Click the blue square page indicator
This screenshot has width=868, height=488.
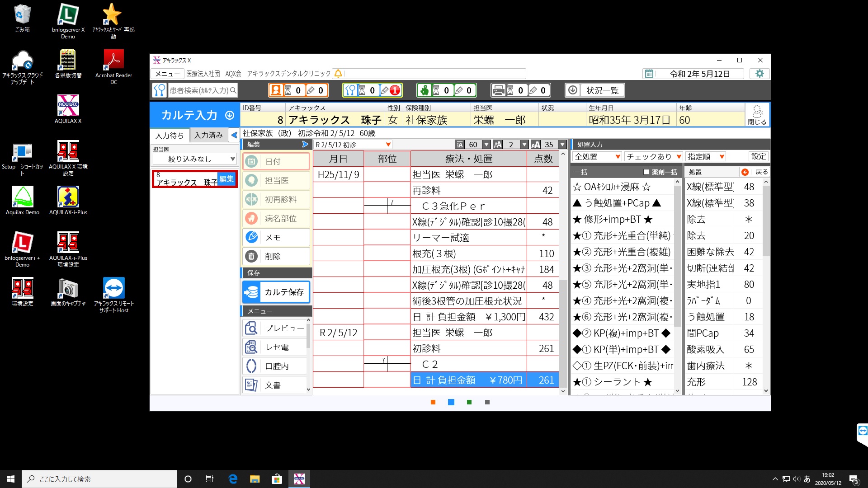pos(451,402)
